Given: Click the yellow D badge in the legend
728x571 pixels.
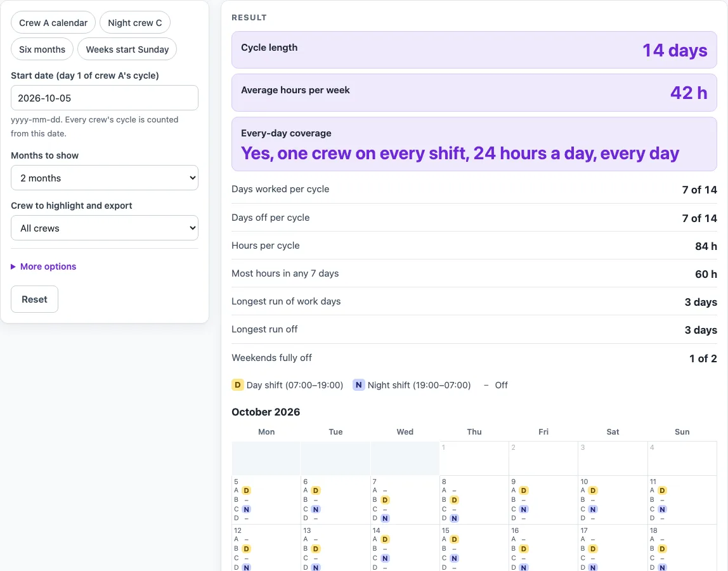Looking at the screenshot, I should click(237, 384).
